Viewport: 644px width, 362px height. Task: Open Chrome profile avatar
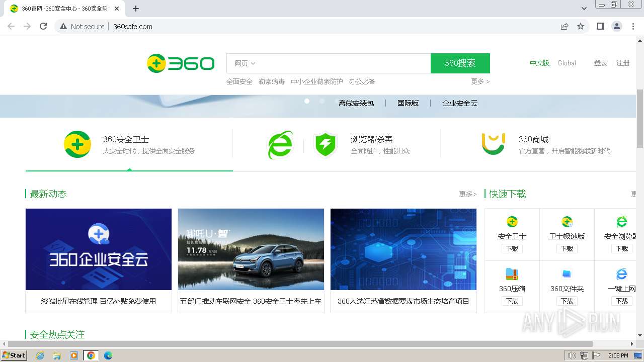[617, 26]
